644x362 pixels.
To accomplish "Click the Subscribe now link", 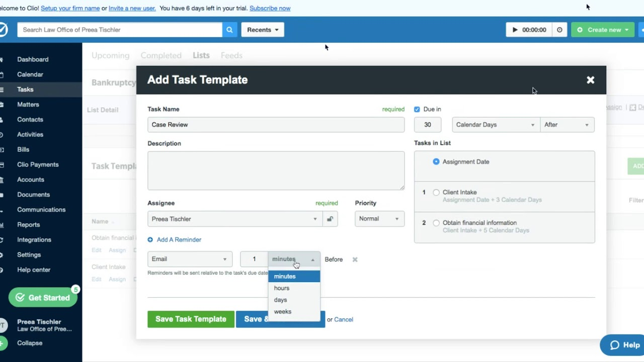I will tap(270, 8).
